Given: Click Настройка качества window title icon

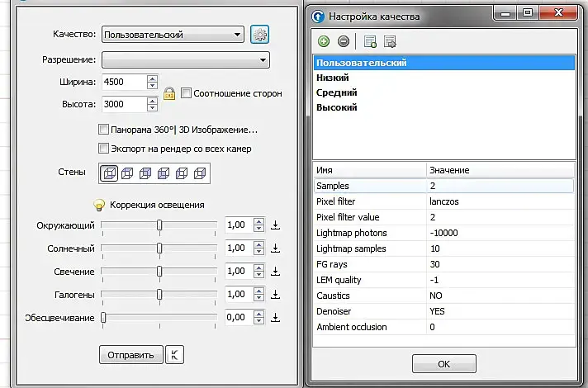Looking at the screenshot, I should 318,17.
